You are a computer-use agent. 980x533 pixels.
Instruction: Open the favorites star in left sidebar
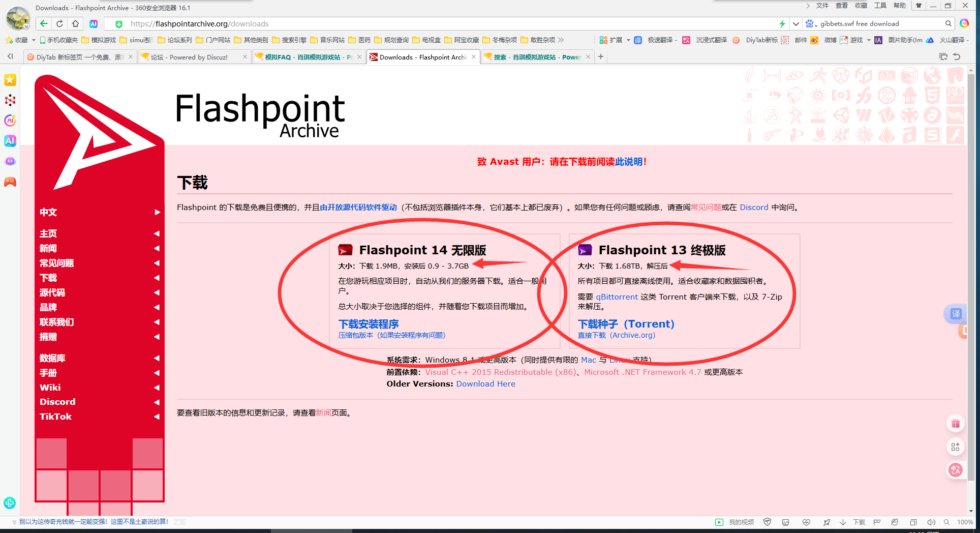10,80
